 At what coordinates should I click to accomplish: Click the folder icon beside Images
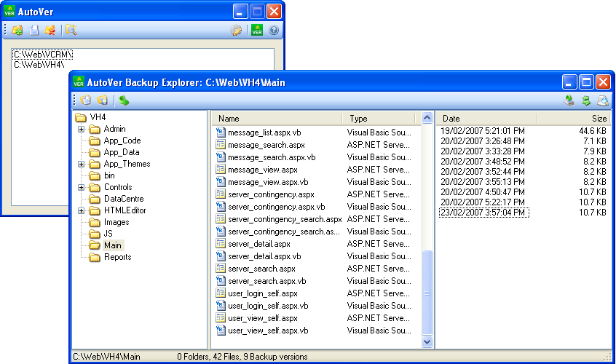[x=94, y=222]
